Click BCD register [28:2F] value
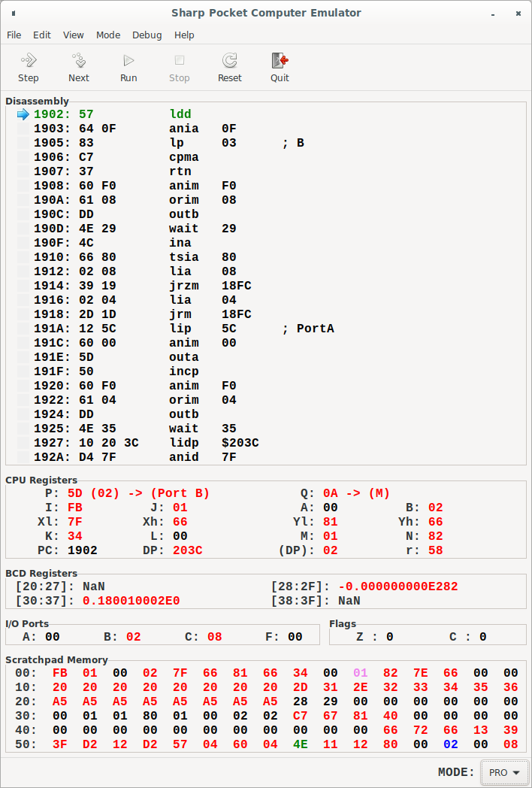The width and height of the screenshot is (532, 788). [x=397, y=586]
